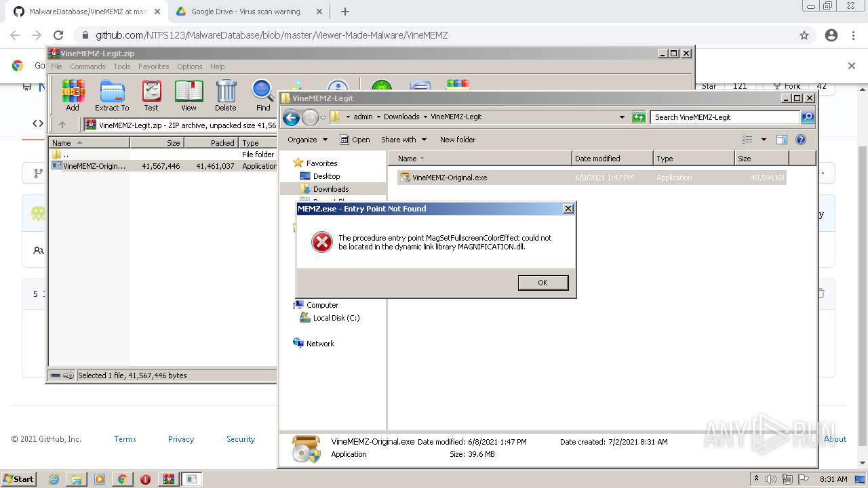Click Downloads in the Explorer breadcrumb path
Image resolution: width=868 pixels, height=488 pixels.
tap(401, 117)
